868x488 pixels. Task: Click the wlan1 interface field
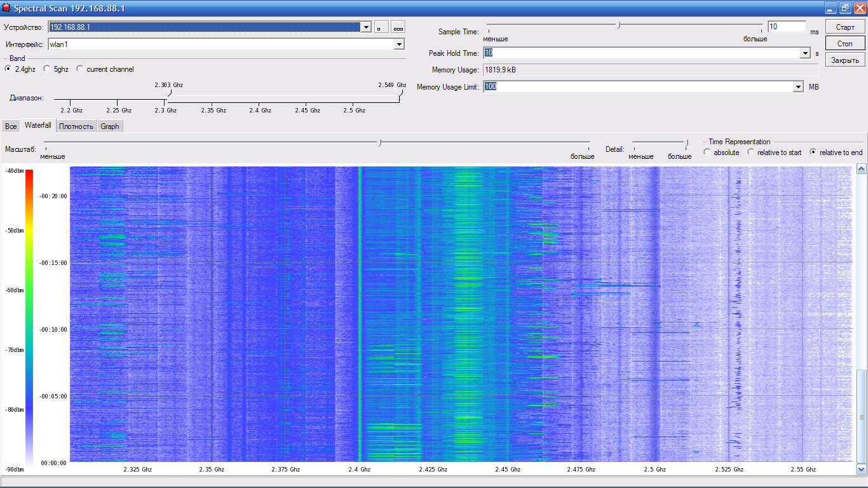pos(221,44)
